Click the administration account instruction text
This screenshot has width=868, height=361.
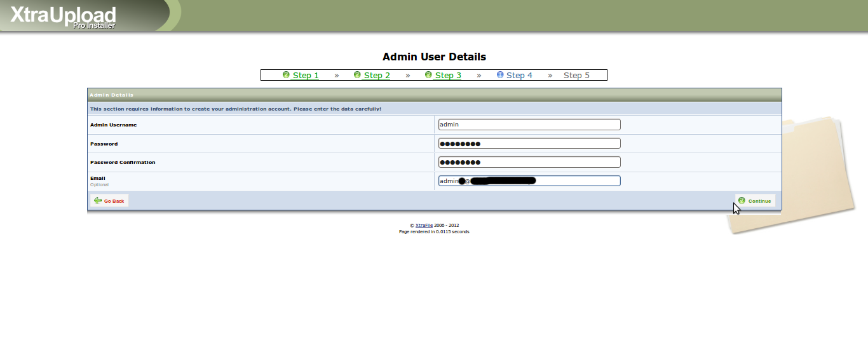236,109
